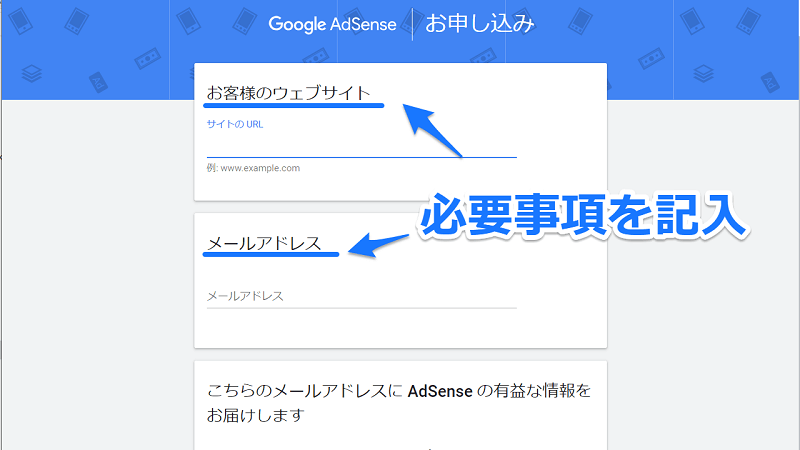800x450 pixels.
Task: Click the AdSense の有益な情報 notice text
Action: tap(398, 402)
